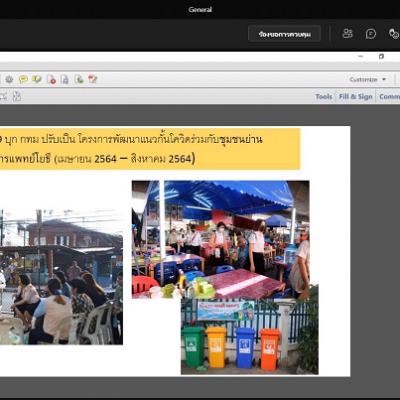Click the page icon with red badge
The image size is (400, 400).
pyautogui.click(x=51, y=79)
